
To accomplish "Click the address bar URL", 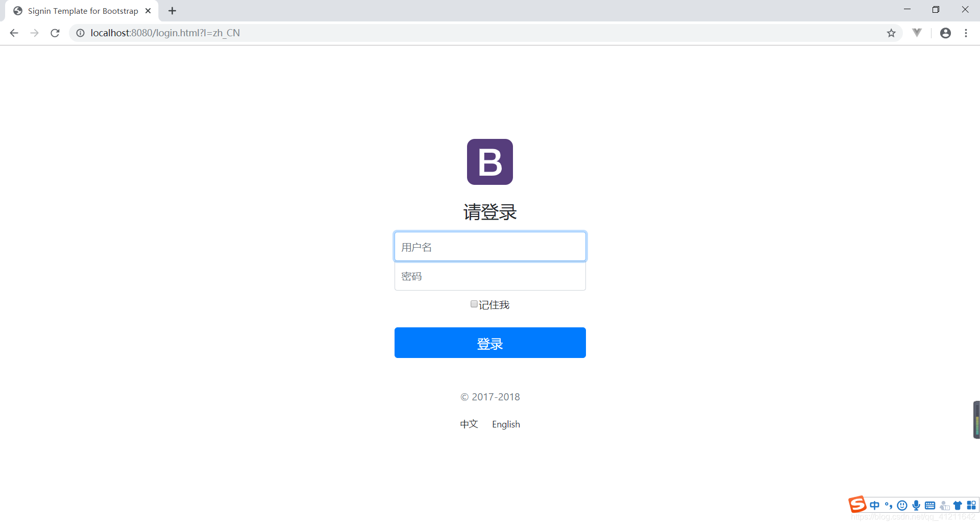I will 165,33.
